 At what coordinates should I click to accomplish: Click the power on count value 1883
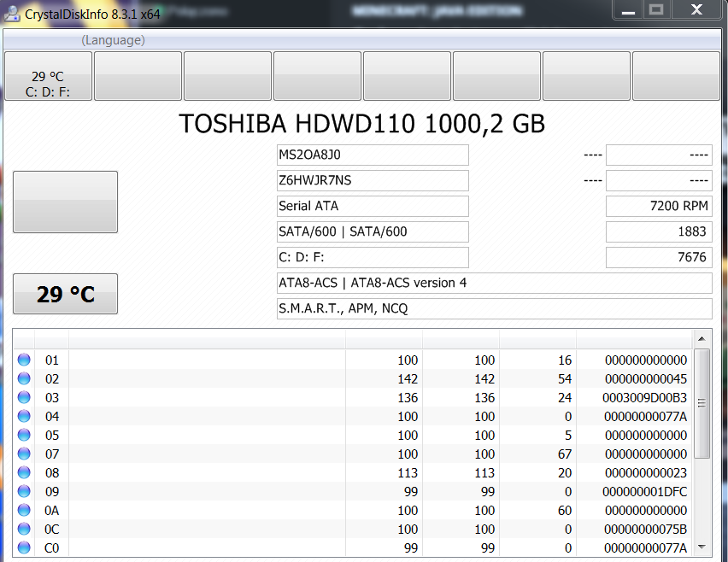(x=659, y=231)
